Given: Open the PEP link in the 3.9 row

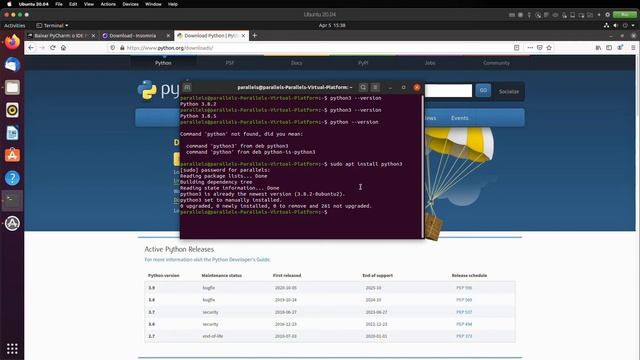Looking at the screenshot, I should 464,288.
